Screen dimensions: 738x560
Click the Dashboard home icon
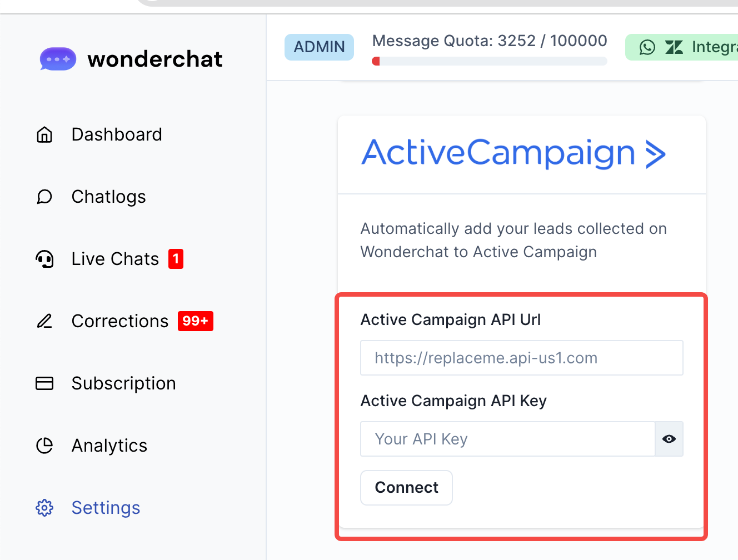pyautogui.click(x=44, y=134)
